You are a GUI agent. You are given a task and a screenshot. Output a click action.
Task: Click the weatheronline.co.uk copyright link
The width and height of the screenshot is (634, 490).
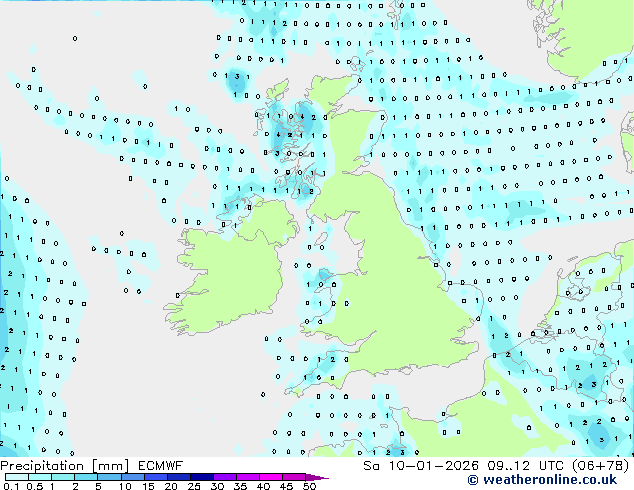tap(542, 480)
